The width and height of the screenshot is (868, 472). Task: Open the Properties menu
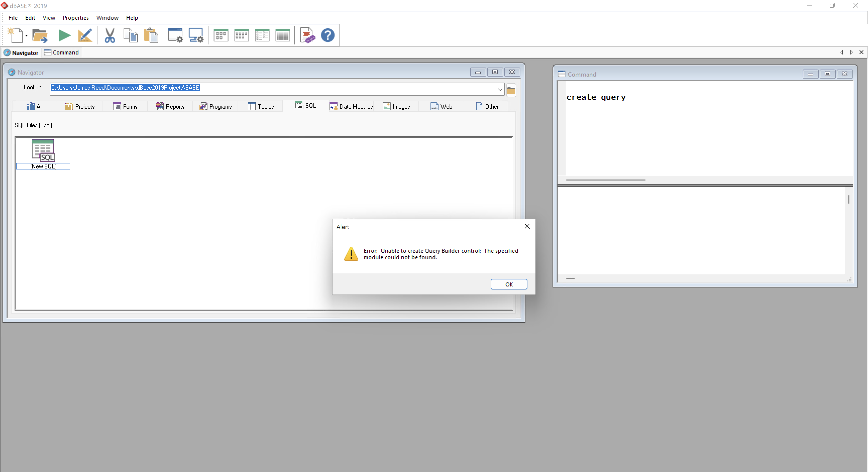76,18
